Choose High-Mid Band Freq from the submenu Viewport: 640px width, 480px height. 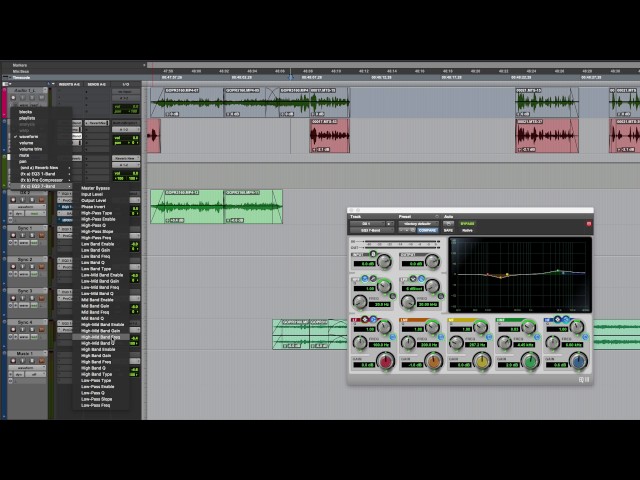pos(101,337)
